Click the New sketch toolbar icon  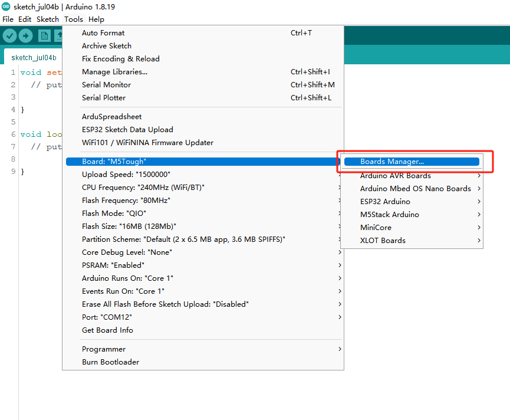(45, 36)
